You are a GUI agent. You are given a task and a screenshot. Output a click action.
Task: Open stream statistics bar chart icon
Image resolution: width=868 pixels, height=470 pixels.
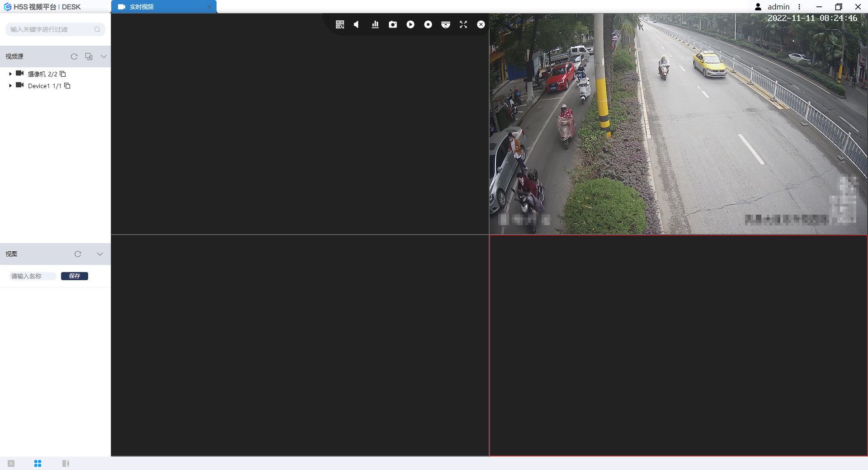pos(375,25)
